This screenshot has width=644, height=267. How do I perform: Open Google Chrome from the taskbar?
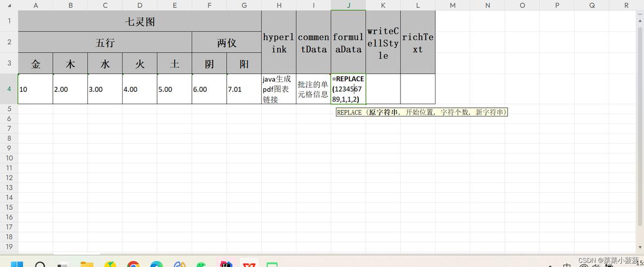[133, 264]
